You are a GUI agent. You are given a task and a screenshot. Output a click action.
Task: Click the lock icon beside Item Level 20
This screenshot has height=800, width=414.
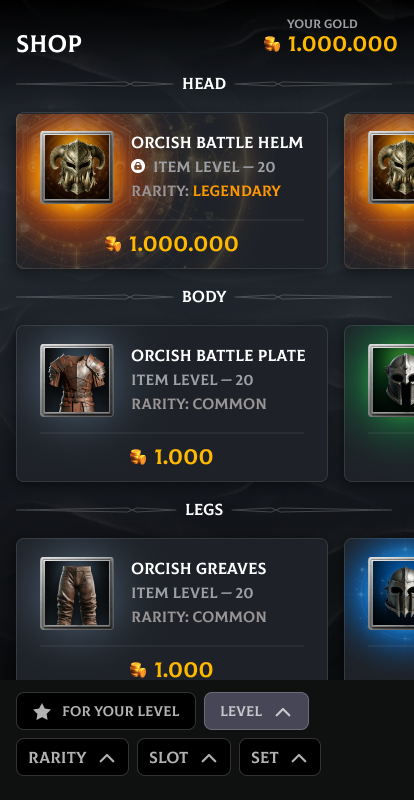click(138, 166)
